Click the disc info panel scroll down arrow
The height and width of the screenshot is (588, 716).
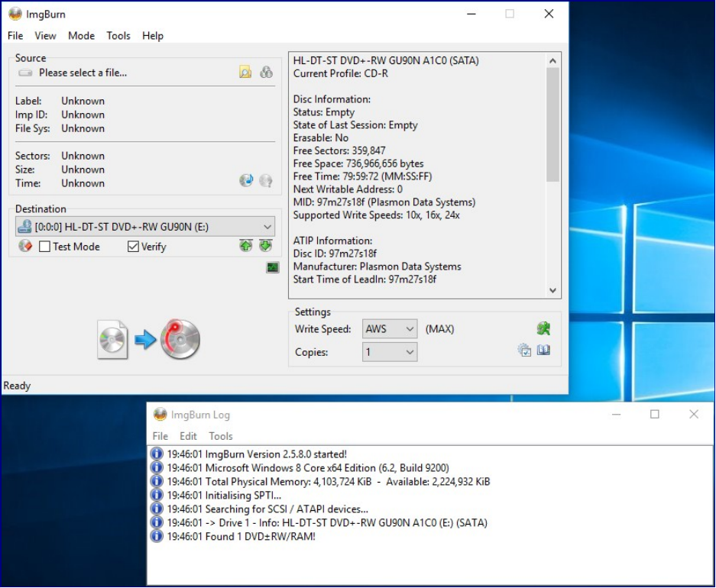pos(553,290)
